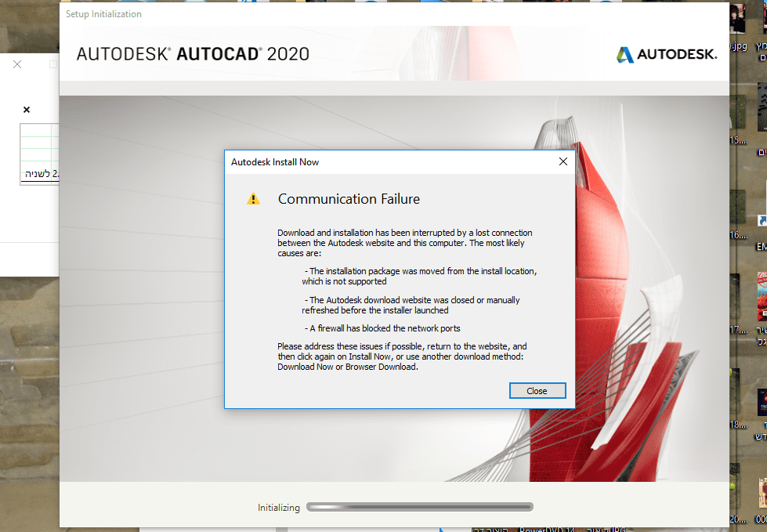Dismiss the Autodesk Install Now dialog via X
The image size is (767, 532).
click(x=563, y=162)
